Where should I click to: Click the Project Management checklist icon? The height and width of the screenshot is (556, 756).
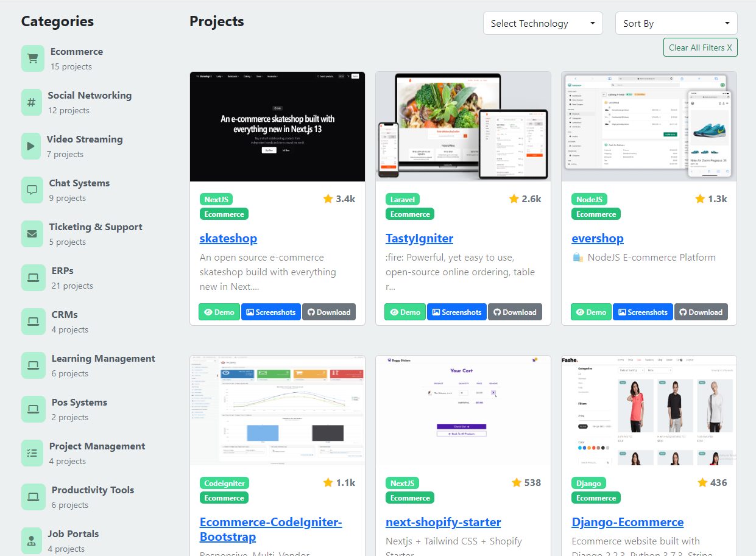click(x=32, y=453)
